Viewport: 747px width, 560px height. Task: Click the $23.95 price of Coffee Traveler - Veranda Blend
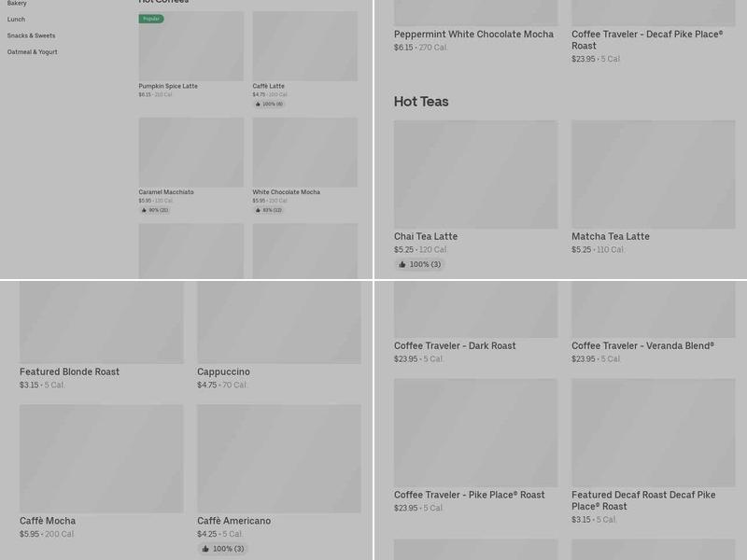583,359
